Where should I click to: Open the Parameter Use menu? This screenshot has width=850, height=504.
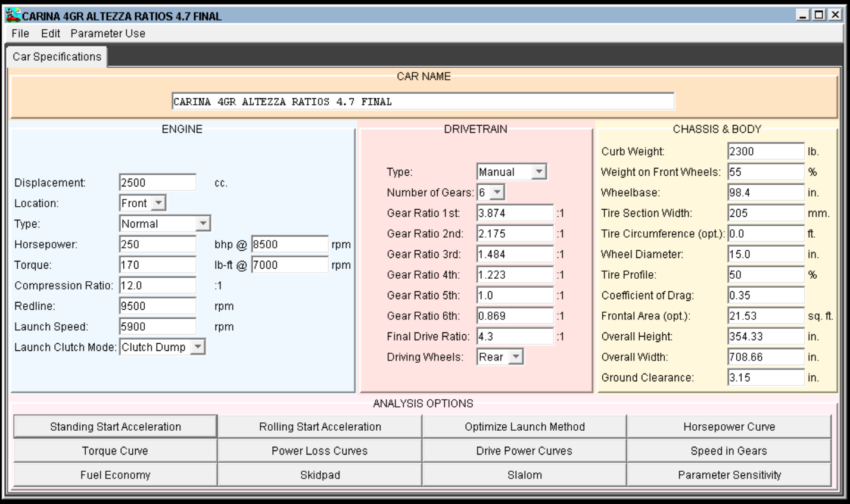point(108,33)
